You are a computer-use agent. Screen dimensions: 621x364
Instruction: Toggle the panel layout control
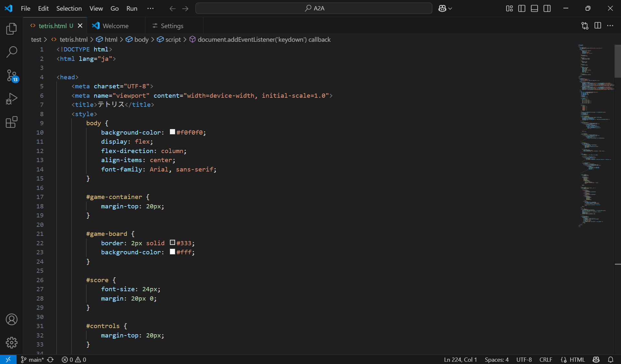coord(534,8)
